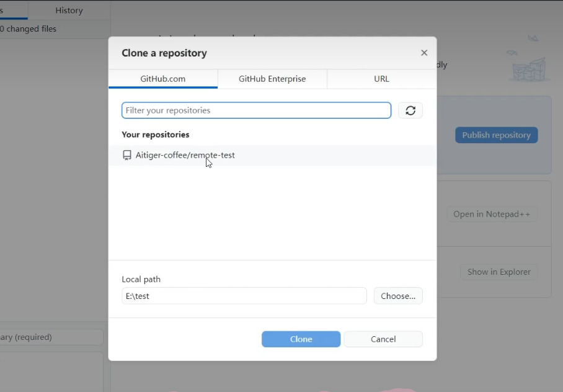Click the repository icon beside Aitiger-coffee/remote-test
The height and width of the screenshot is (392, 563).
(x=126, y=155)
